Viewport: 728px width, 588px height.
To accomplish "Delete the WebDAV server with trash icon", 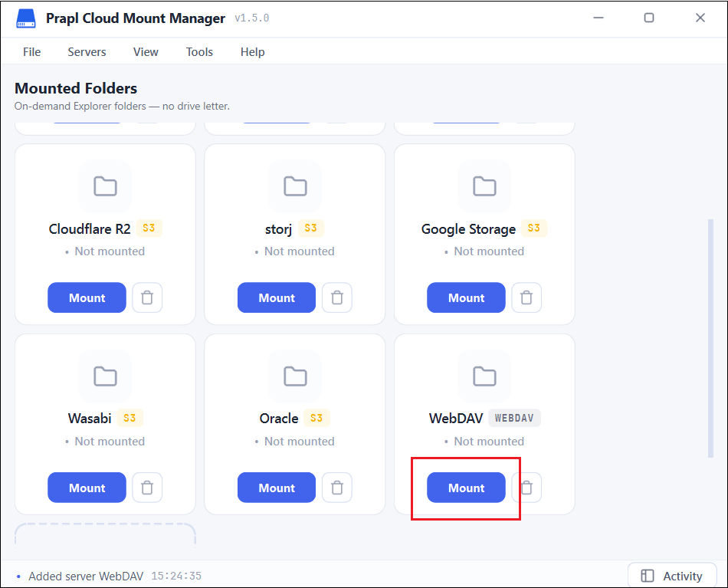I will pyautogui.click(x=526, y=488).
